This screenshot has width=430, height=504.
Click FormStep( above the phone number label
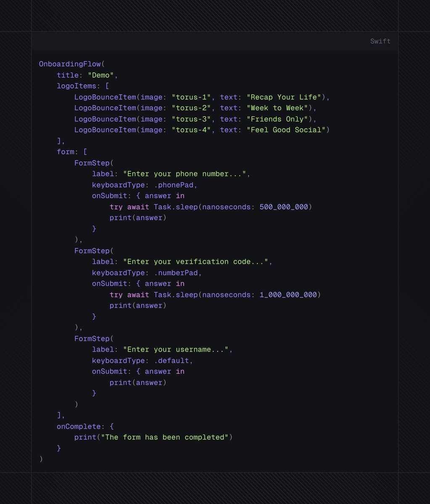click(94, 163)
